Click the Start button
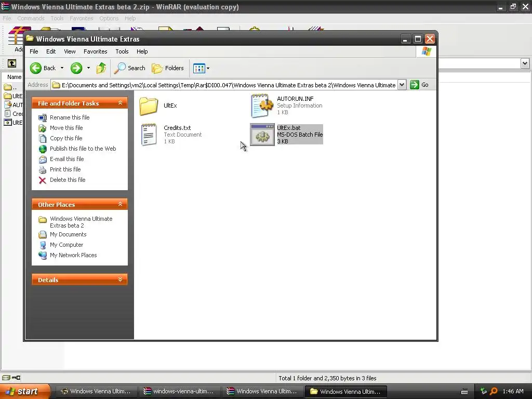The image size is (532, 399). coord(25,391)
